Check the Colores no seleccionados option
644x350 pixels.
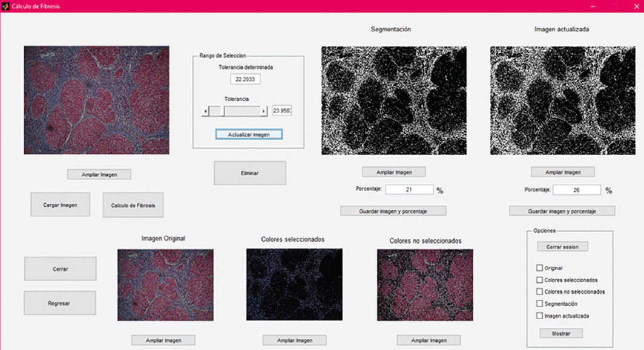pos(539,291)
